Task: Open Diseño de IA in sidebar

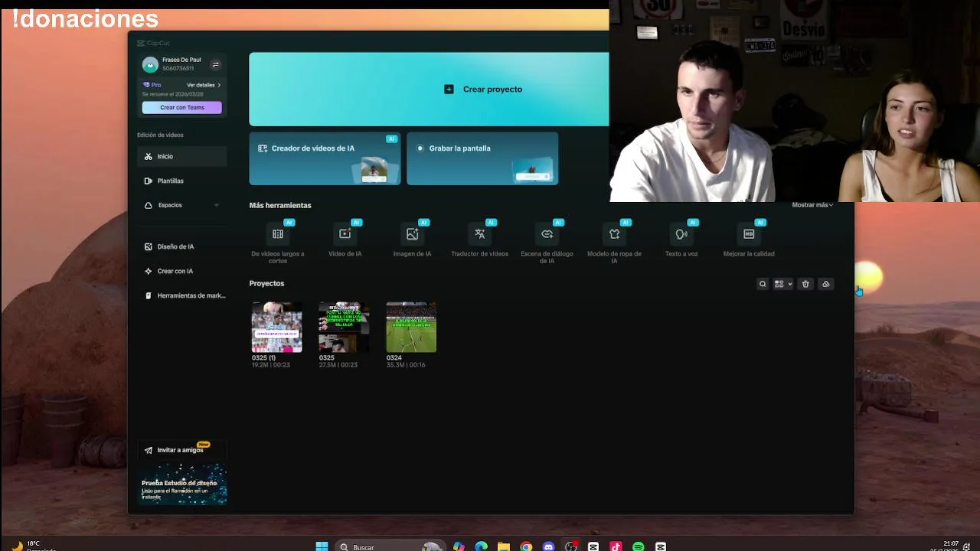Action: coord(182,246)
